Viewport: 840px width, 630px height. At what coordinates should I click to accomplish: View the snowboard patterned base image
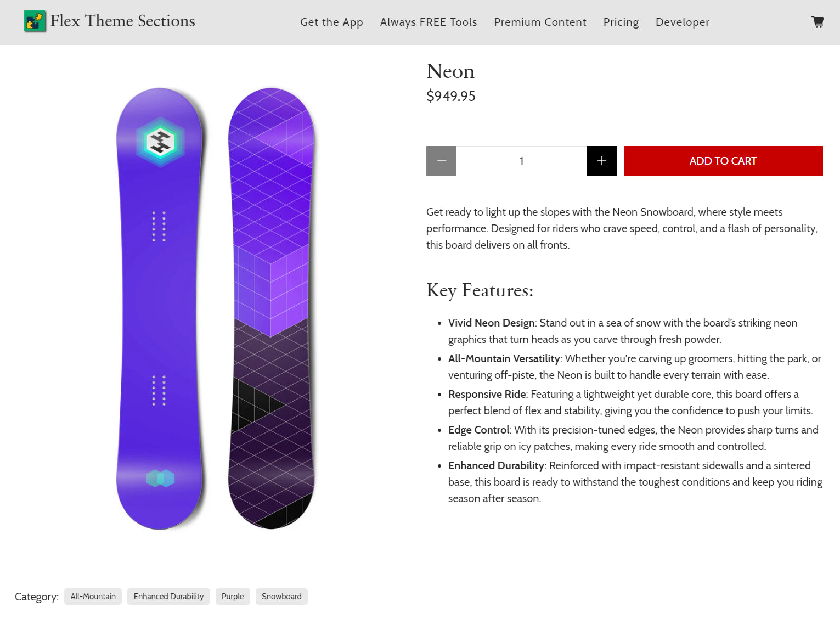[x=271, y=308]
